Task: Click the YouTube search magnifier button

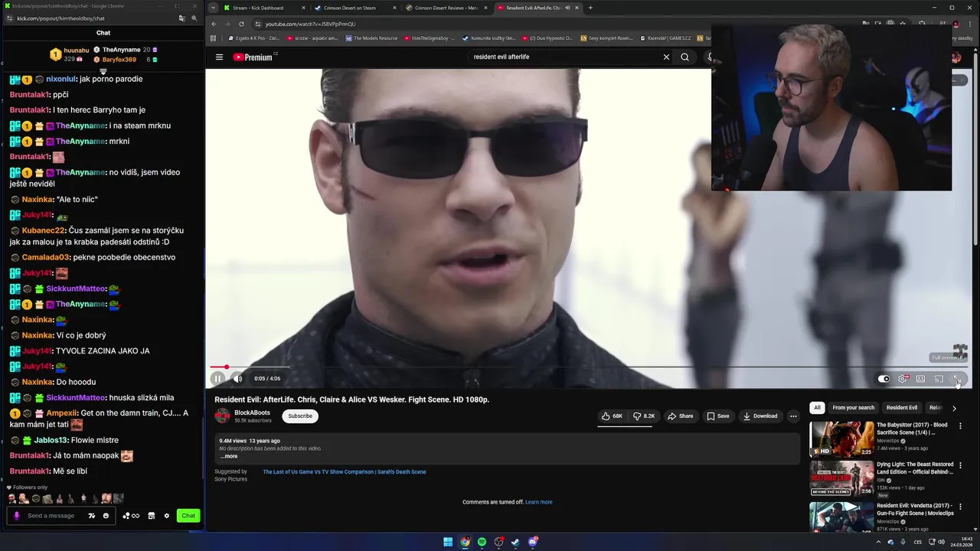Action: pos(684,57)
